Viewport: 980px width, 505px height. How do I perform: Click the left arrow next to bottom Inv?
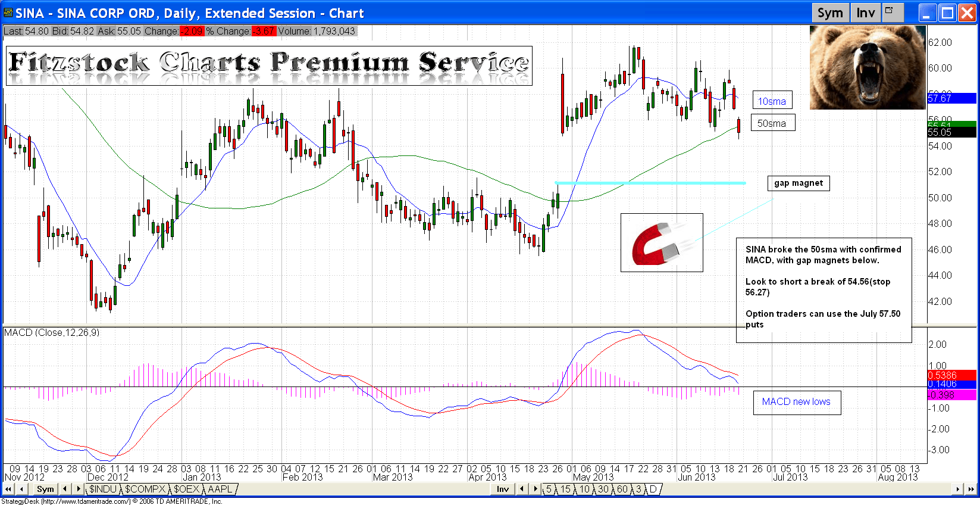point(522,489)
